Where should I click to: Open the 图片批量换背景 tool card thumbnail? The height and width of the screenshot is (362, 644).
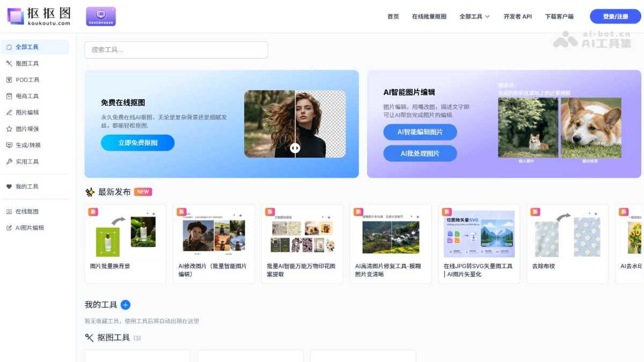(126, 234)
